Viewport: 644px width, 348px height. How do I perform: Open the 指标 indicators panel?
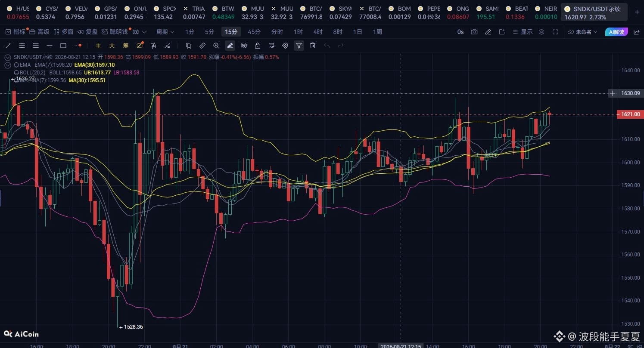click(16, 32)
